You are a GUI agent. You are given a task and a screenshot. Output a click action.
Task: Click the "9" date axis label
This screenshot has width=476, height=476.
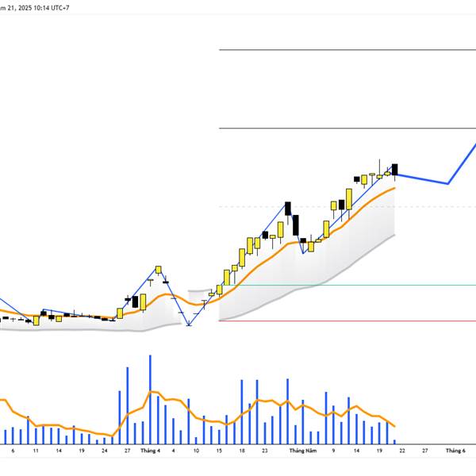pyautogui.click(x=333, y=451)
